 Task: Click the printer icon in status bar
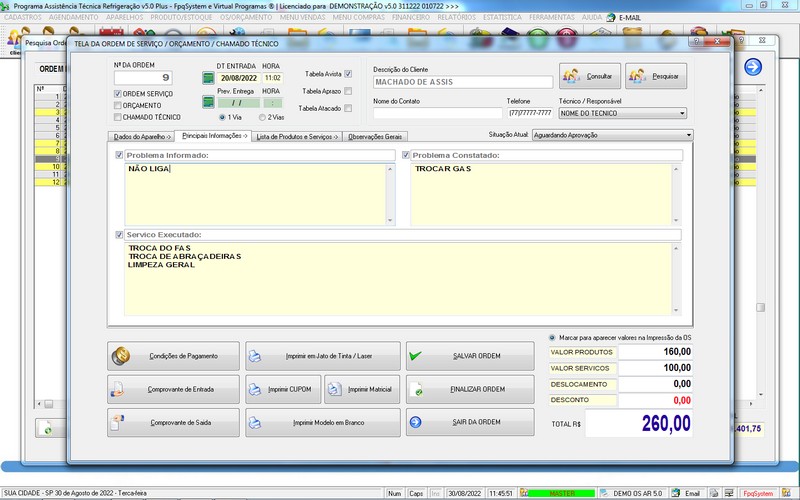pyautogui.click(x=714, y=493)
